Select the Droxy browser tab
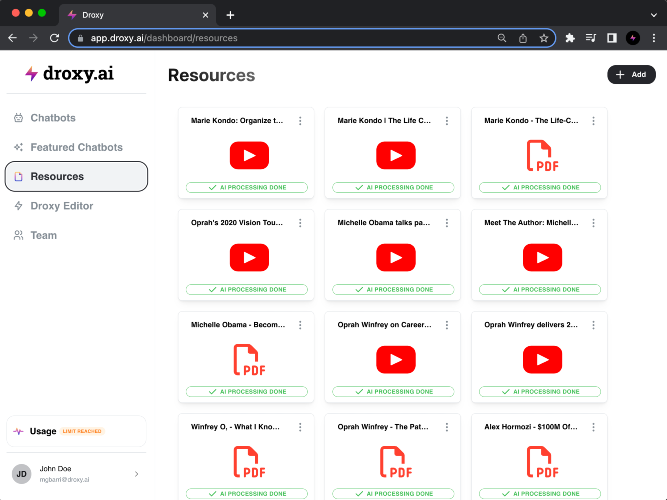This screenshot has height=500, width=667. pyautogui.click(x=137, y=15)
